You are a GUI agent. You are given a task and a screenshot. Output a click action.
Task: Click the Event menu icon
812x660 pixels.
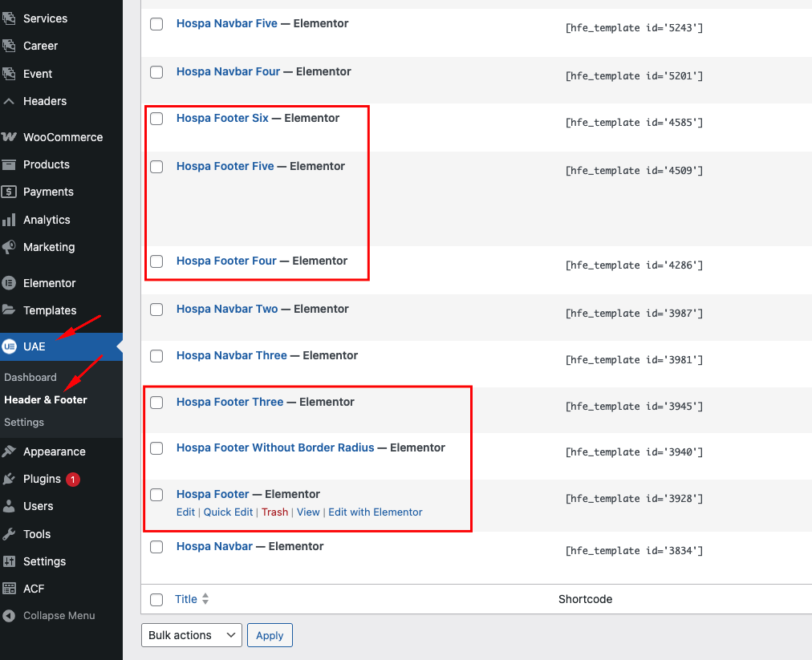9,74
